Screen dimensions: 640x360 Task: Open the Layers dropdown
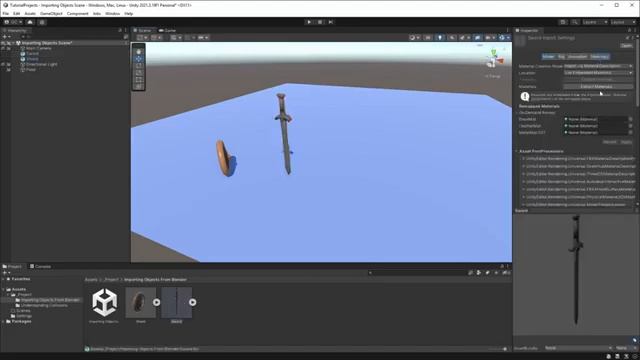pyautogui.click(x=595, y=22)
